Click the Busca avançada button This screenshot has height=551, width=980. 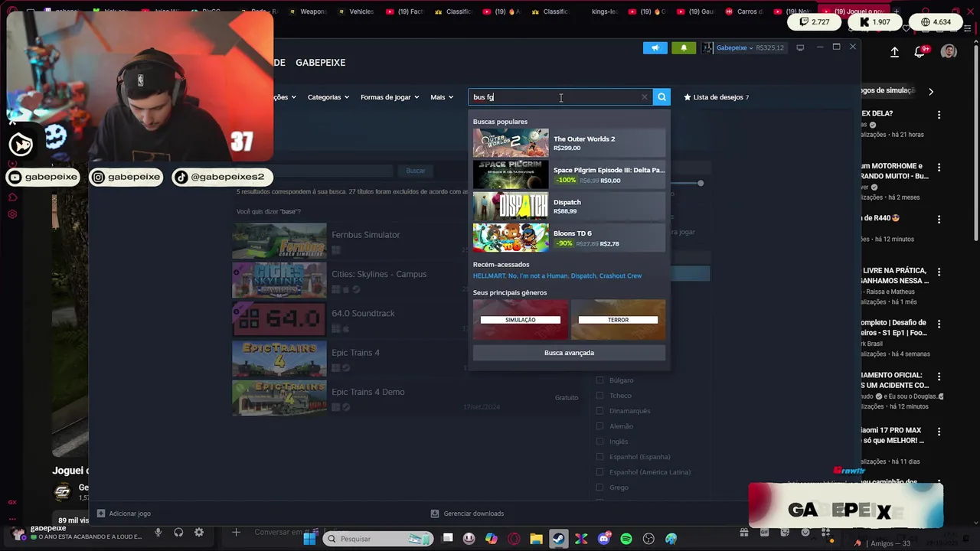click(569, 353)
